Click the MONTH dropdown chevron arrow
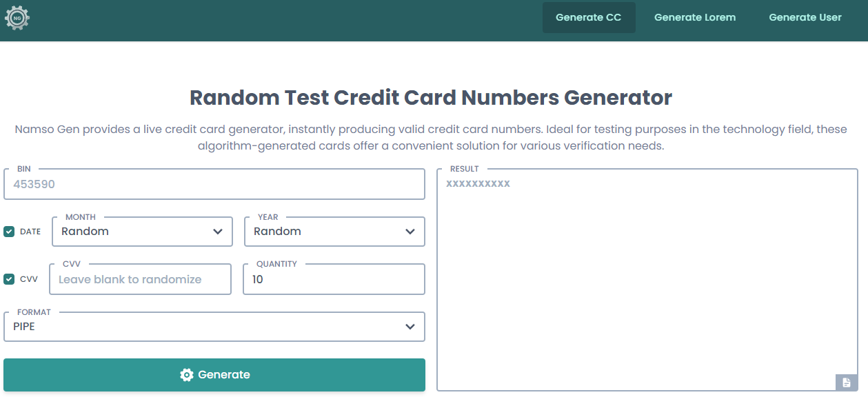The width and height of the screenshot is (868, 397). click(218, 232)
